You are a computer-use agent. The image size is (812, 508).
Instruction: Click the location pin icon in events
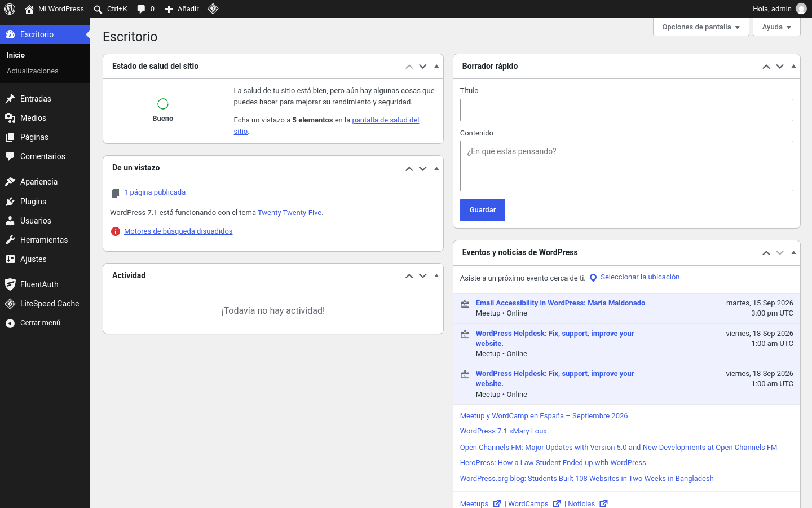click(593, 278)
